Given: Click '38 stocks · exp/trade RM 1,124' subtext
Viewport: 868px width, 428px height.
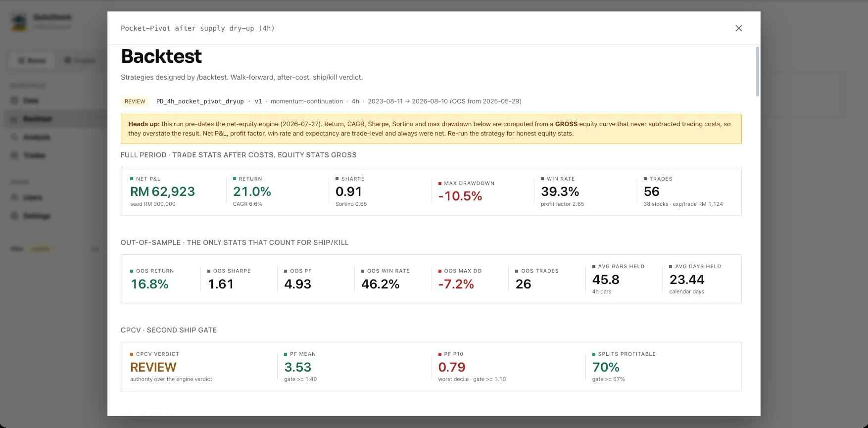Looking at the screenshot, I should pos(683,204).
